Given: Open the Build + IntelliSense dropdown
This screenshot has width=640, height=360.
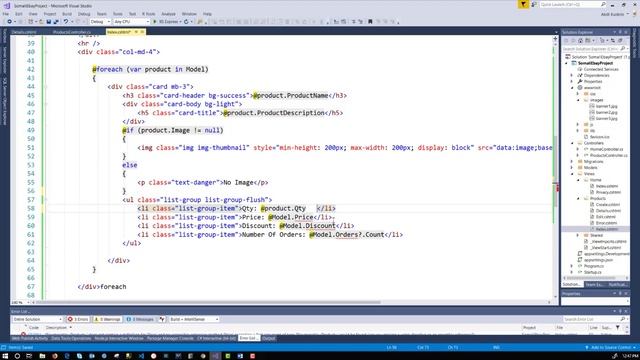Looking at the screenshot, I should [x=194, y=319].
